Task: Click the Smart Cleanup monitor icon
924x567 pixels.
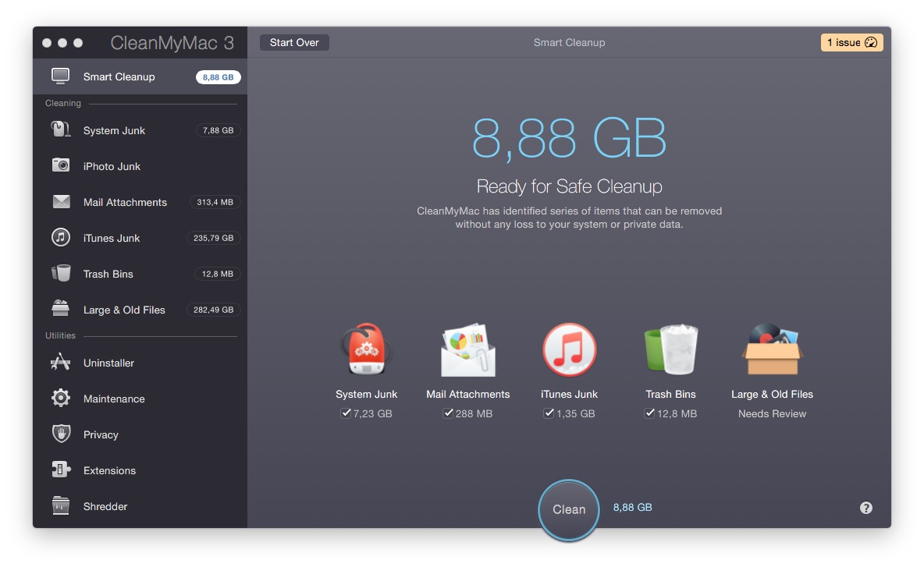Action: (60, 76)
